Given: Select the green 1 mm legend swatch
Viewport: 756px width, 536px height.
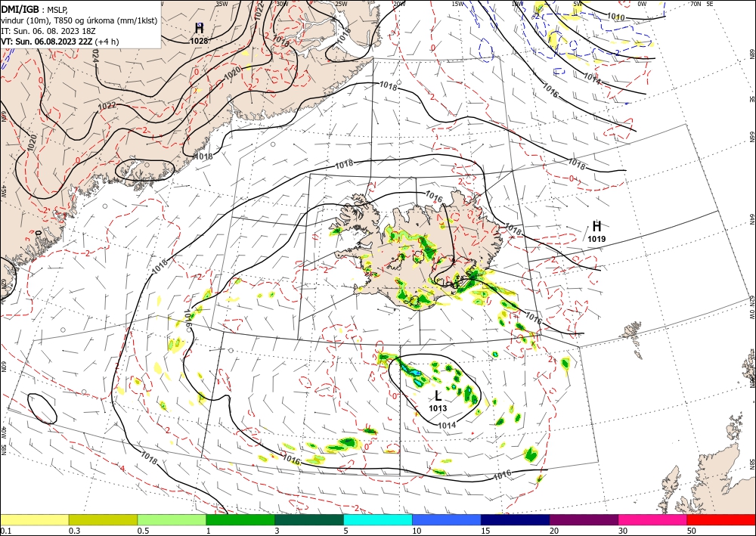Looking at the screenshot, I should pyautogui.click(x=240, y=519).
